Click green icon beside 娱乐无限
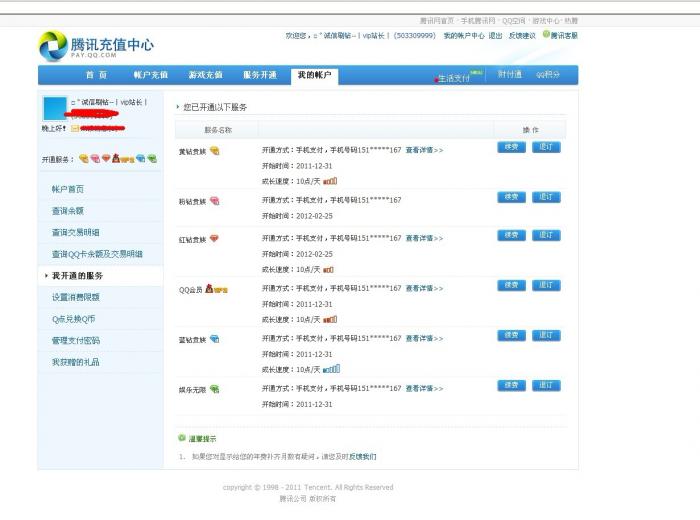 (x=215, y=389)
